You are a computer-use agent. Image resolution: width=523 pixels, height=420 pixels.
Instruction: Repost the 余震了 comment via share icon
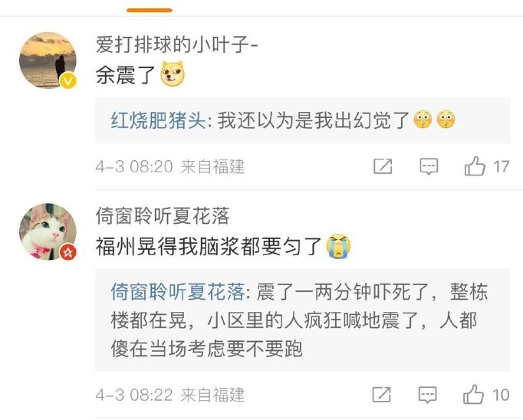pos(383,166)
